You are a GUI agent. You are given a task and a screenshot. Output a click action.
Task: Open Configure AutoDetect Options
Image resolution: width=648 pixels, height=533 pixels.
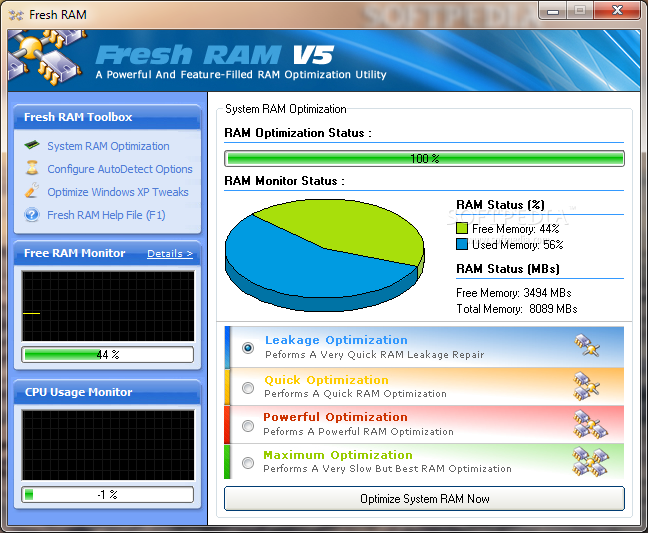(x=120, y=169)
